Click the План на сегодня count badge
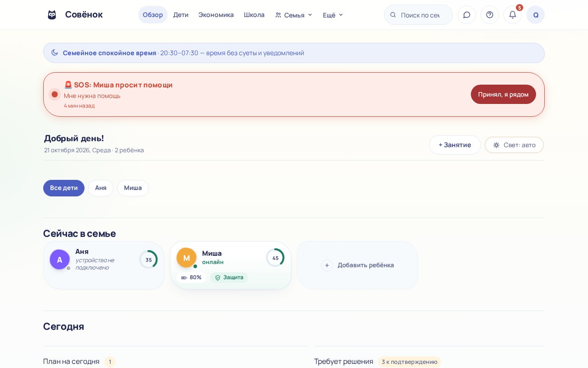 [x=109, y=362]
